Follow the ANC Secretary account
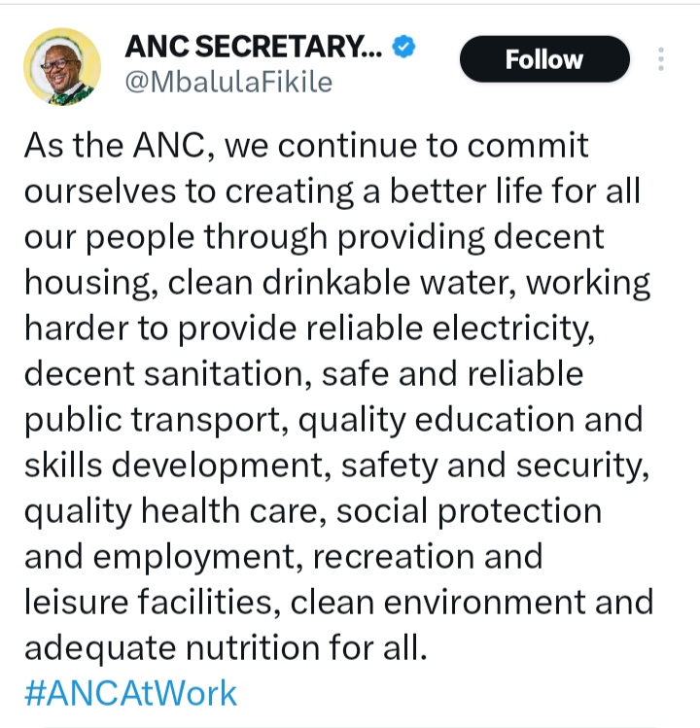 click(544, 59)
